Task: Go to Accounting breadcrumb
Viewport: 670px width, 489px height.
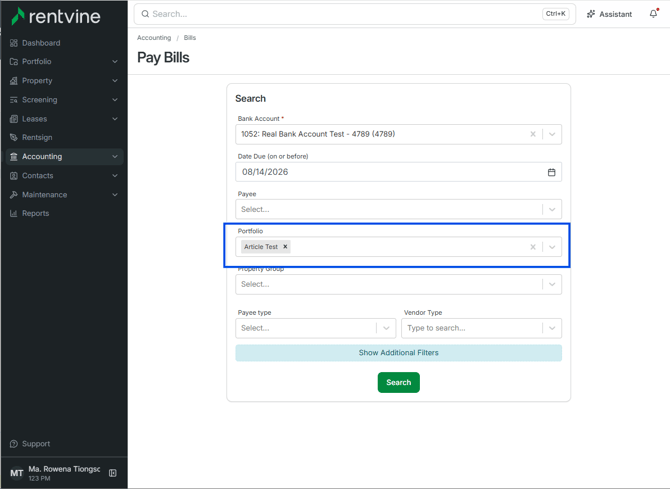Action: (154, 38)
